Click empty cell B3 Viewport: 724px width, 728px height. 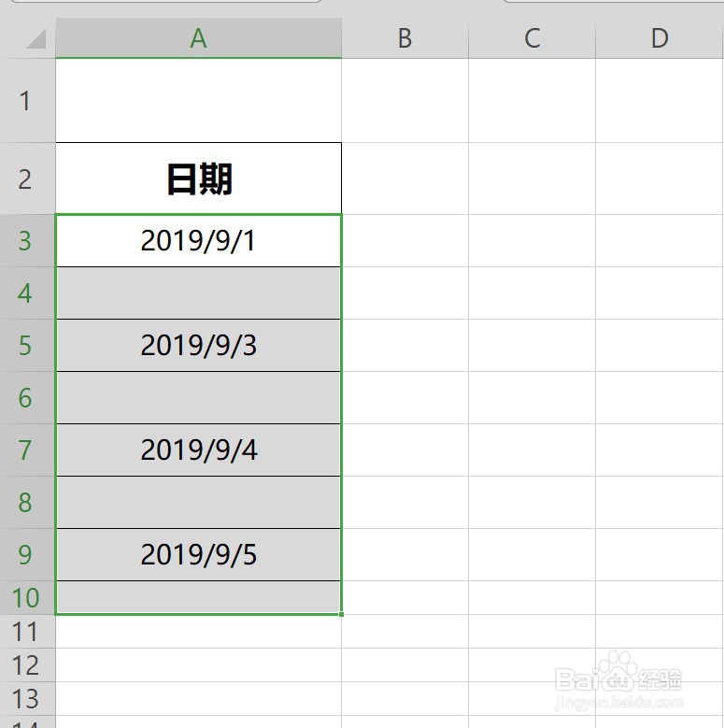(405, 240)
